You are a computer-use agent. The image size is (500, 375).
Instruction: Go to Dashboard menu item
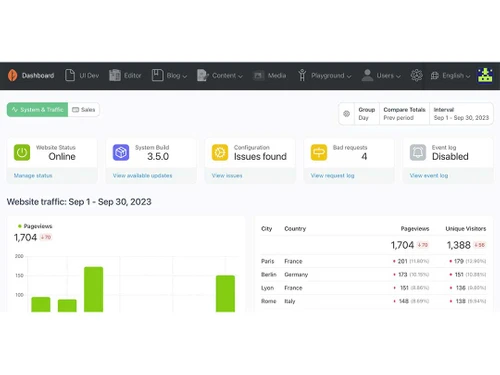click(38, 76)
